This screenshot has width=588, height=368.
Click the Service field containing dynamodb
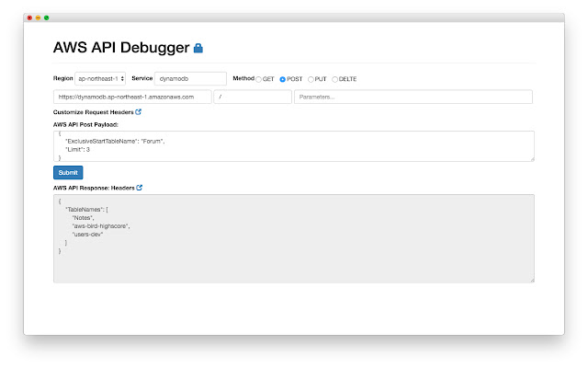(x=190, y=78)
